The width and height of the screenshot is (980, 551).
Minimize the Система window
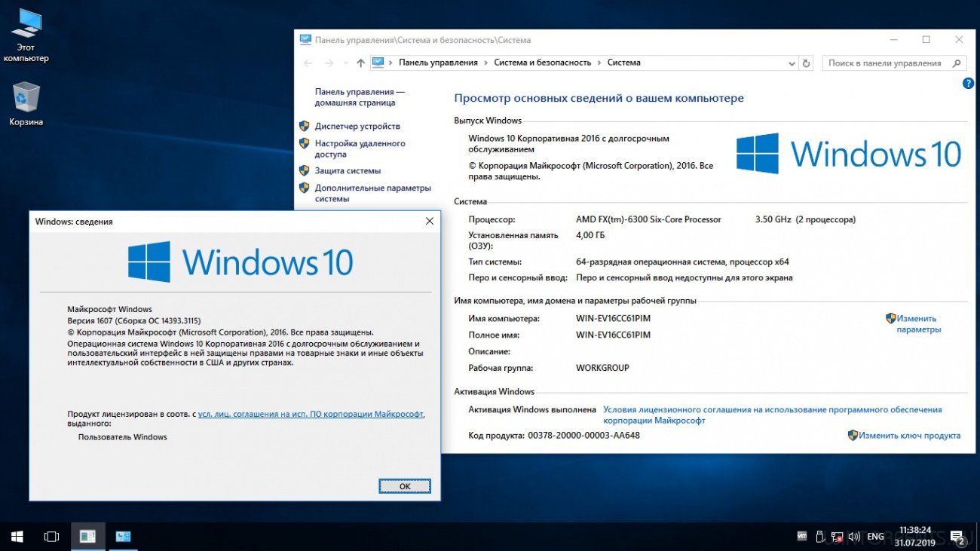(893, 40)
